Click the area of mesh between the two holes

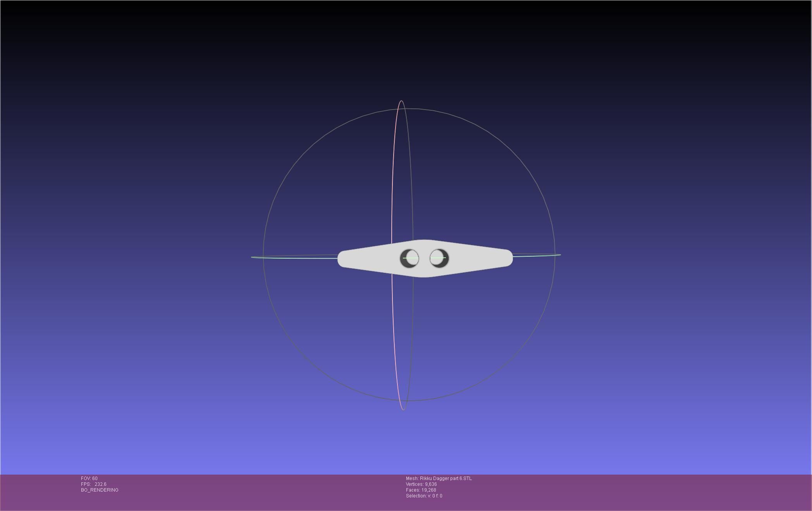424,258
